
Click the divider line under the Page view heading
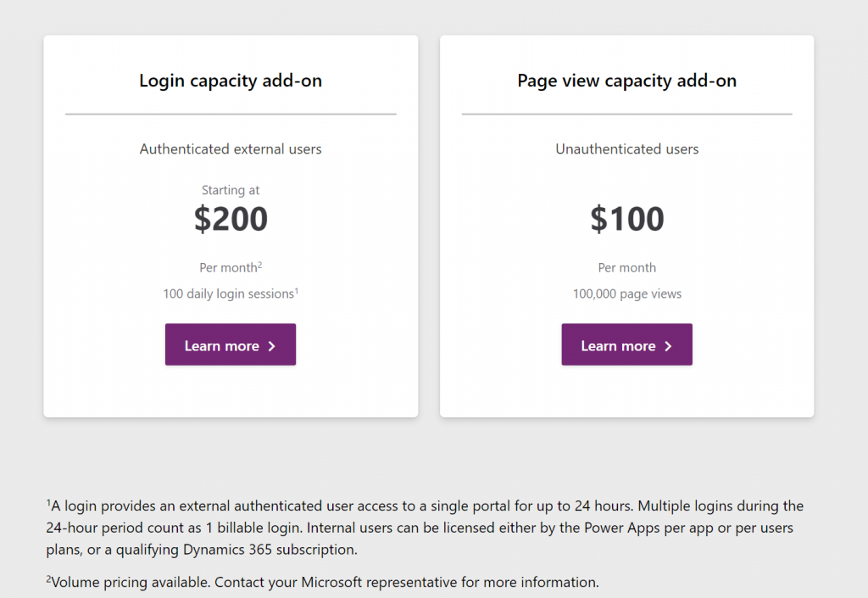[626, 114]
